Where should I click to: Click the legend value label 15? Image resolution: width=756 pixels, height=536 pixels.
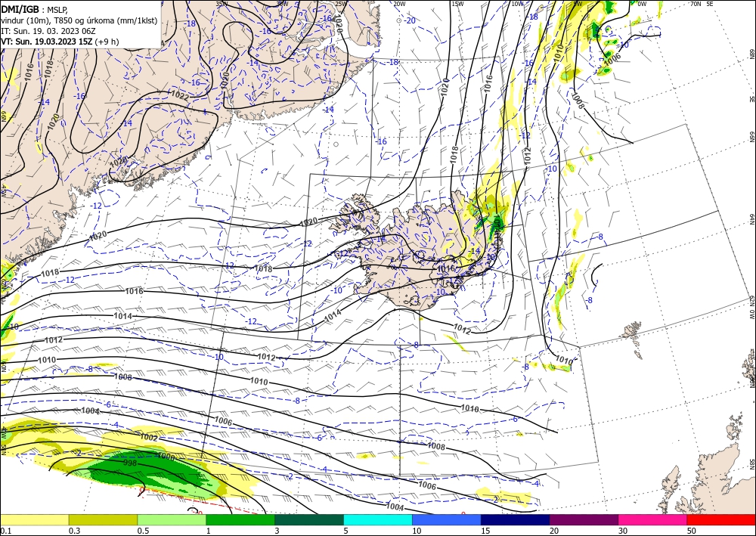[x=485, y=531]
